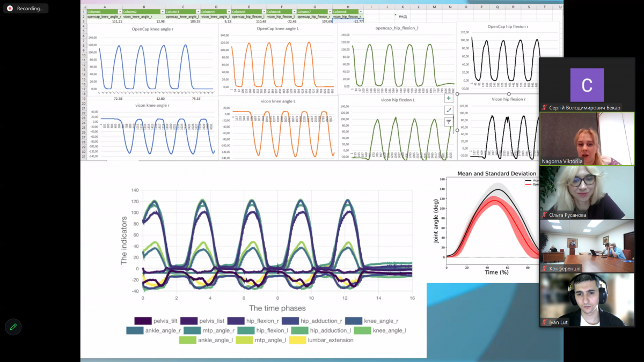The width and height of the screenshot is (644, 362).
Task: Click the Recording status label
Action: [x=30, y=9]
